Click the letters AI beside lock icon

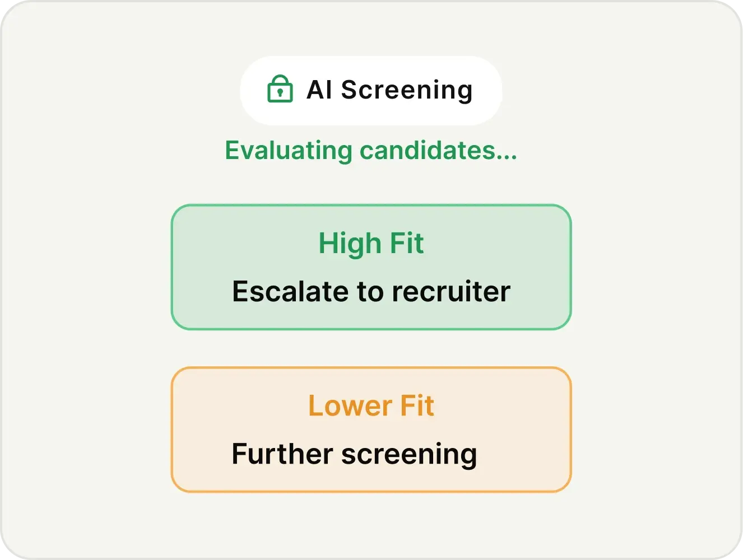(x=320, y=90)
